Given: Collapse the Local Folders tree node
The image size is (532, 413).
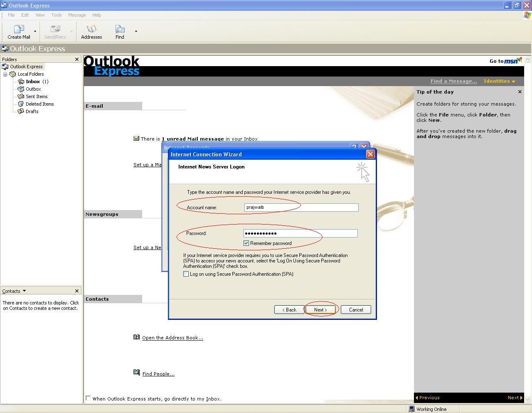Looking at the screenshot, I should pos(5,74).
